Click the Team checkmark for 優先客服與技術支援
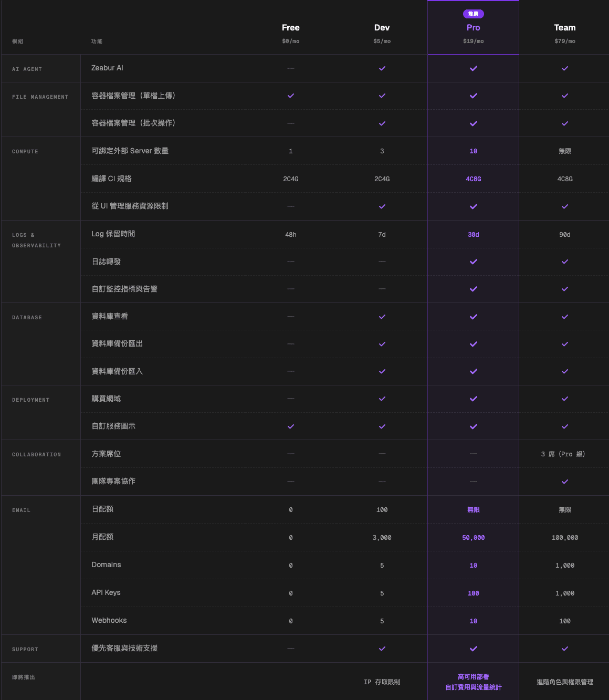Screen dimensions: 609x700 (564, 648)
